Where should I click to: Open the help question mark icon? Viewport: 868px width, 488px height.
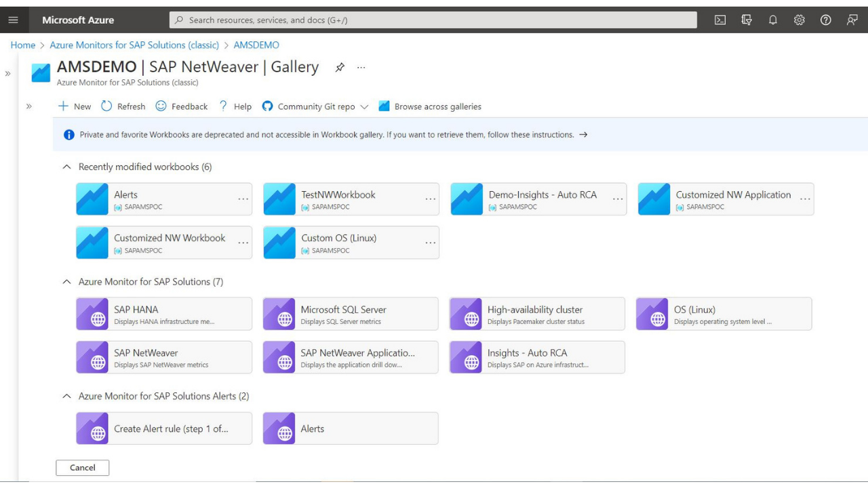pos(826,20)
